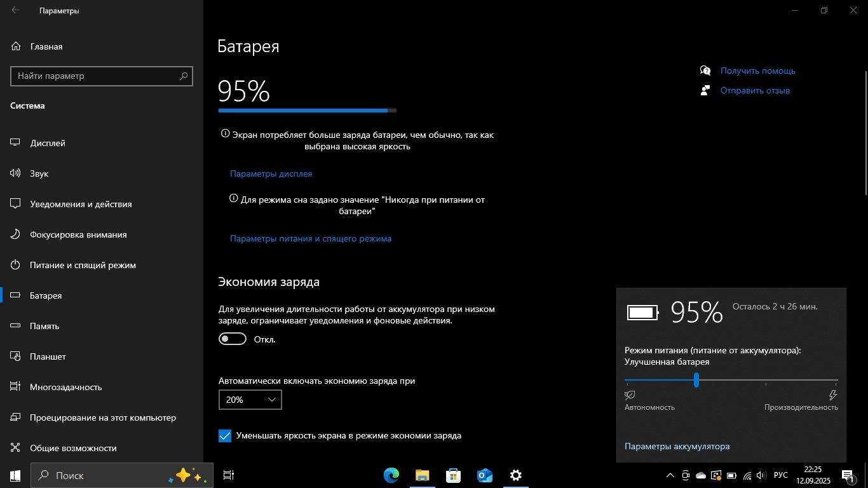Open Параметры аккумулятора link in flyout
Screen dimensions: 868x488
(x=677, y=446)
